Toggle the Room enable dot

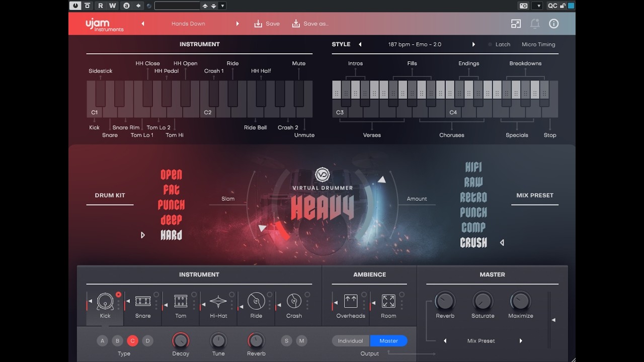click(x=401, y=295)
